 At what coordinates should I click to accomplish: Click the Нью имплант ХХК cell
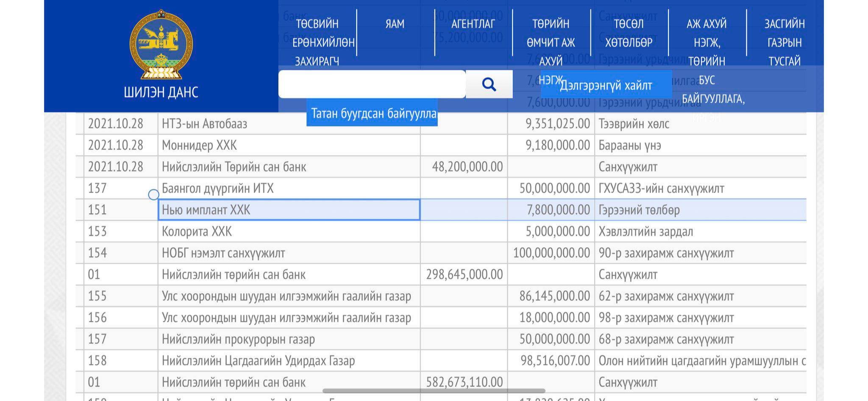coord(289,210)
